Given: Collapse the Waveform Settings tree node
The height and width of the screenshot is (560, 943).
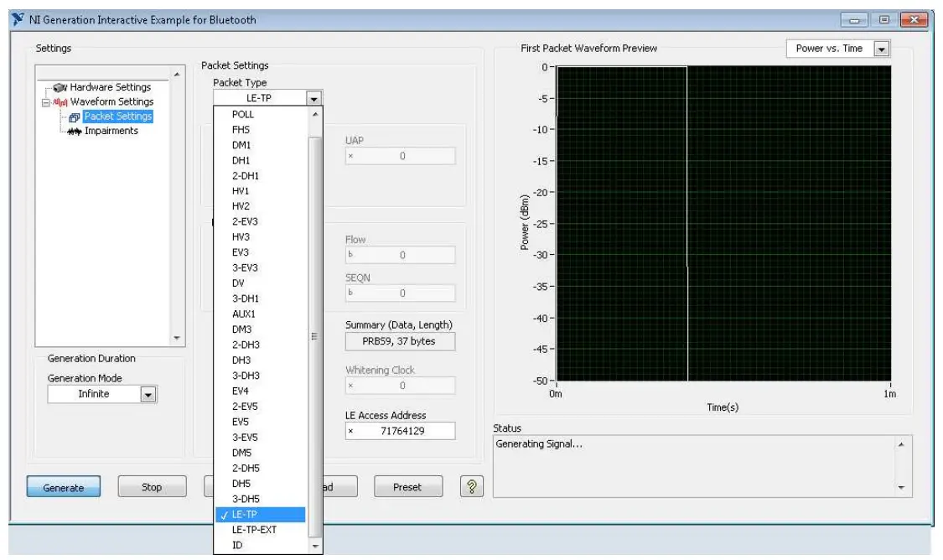Looking at the screenshot, I should click(x=45, y=102).
